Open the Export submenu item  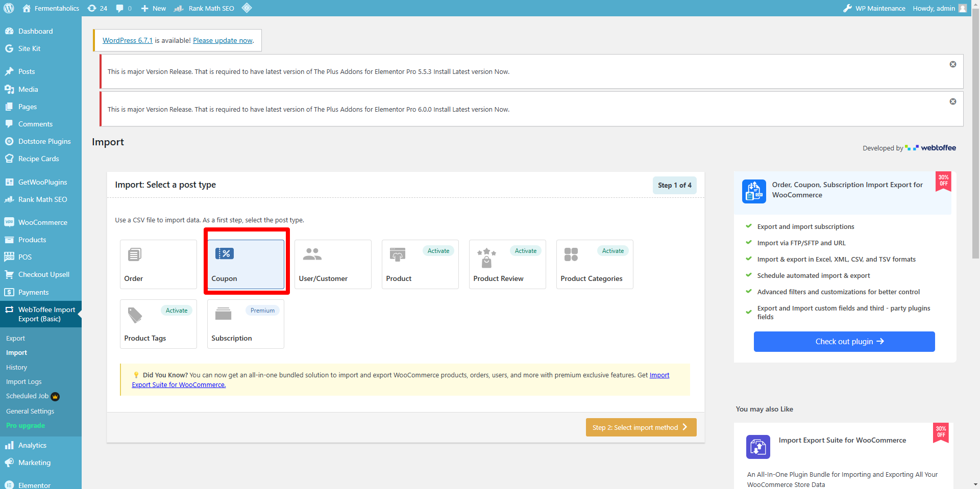pyautogui.click(x=15, y=338)
